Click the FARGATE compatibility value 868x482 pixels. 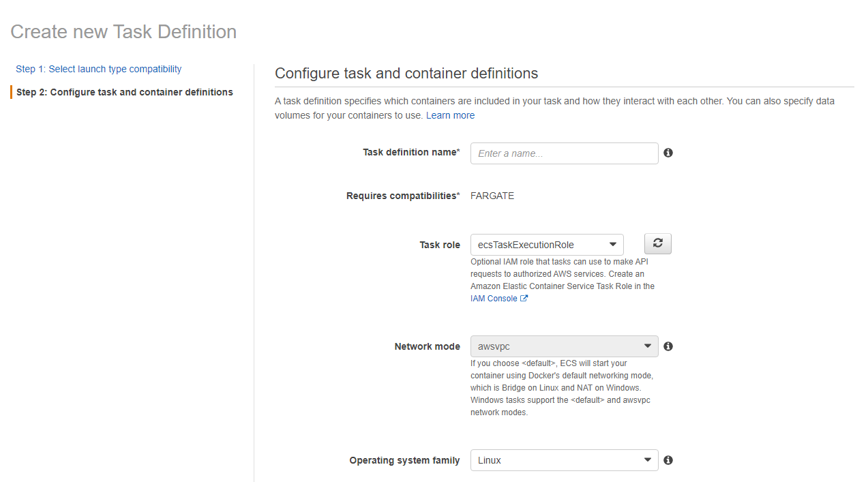(x=492, y=196)
